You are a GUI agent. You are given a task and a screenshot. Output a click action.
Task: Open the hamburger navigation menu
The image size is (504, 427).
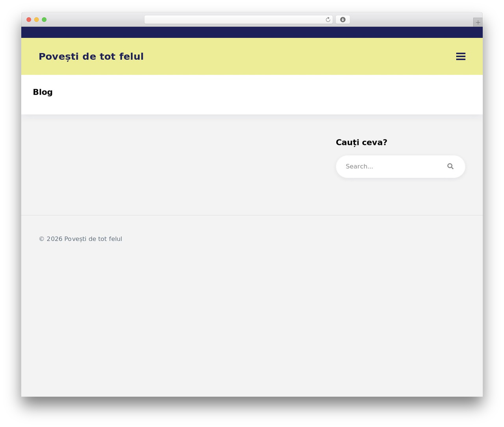tap(461, 56)
